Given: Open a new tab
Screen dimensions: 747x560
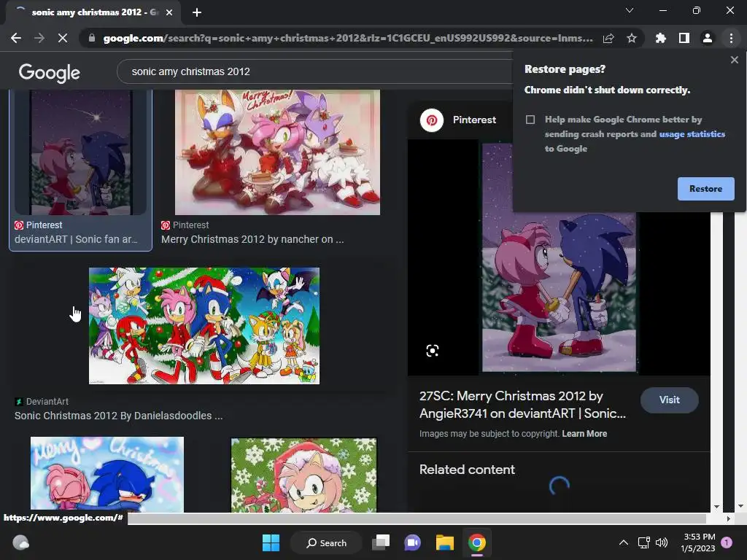Looking at the screenshot, I should pos(197,12).
